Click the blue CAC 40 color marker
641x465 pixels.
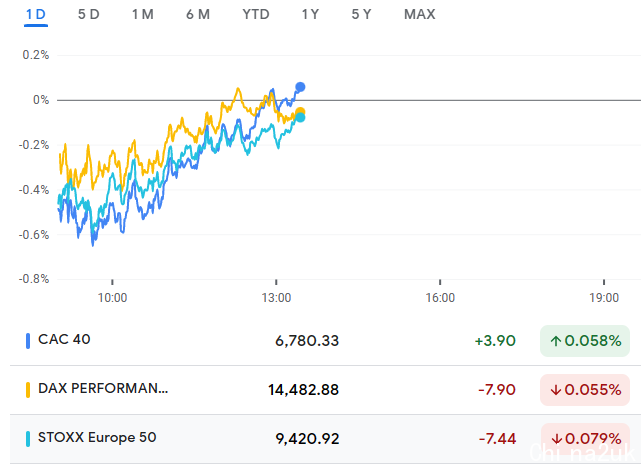[x=28, y=341]
